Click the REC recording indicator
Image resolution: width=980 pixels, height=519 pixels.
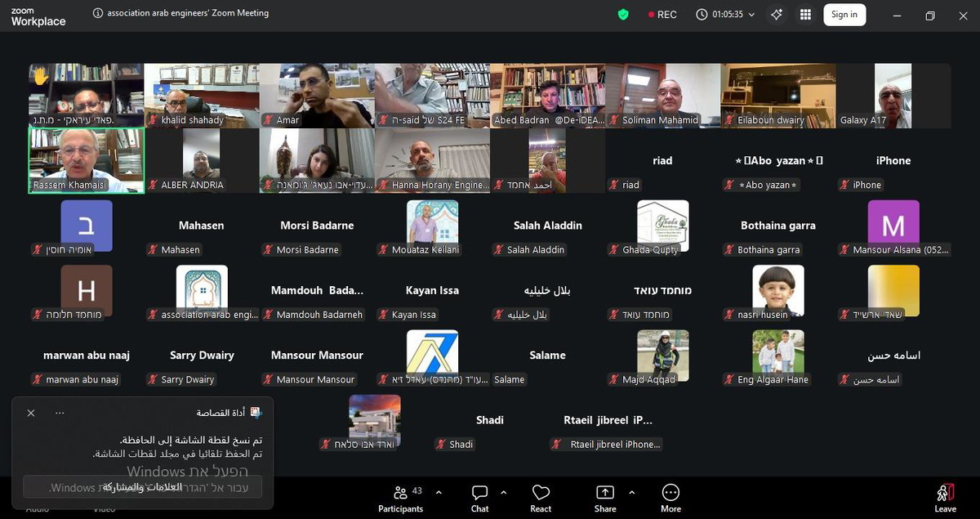(662, 15)
